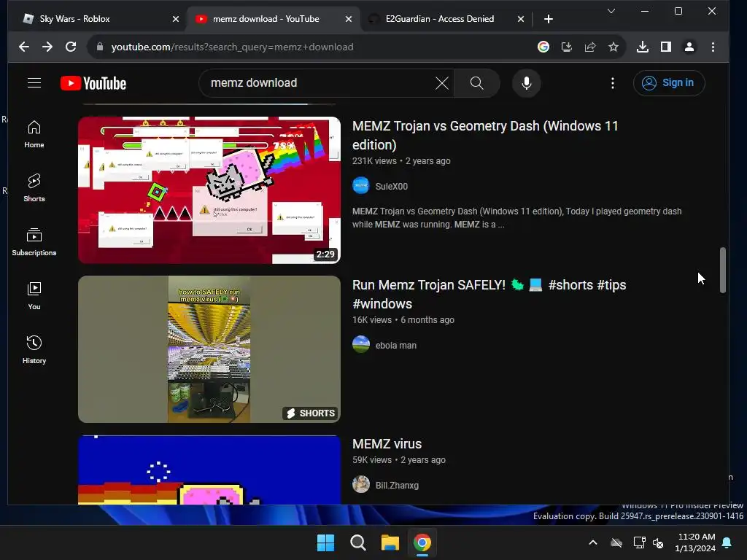Click the Sign in button
The image size is (747, 560).
[x=668, y=83]
